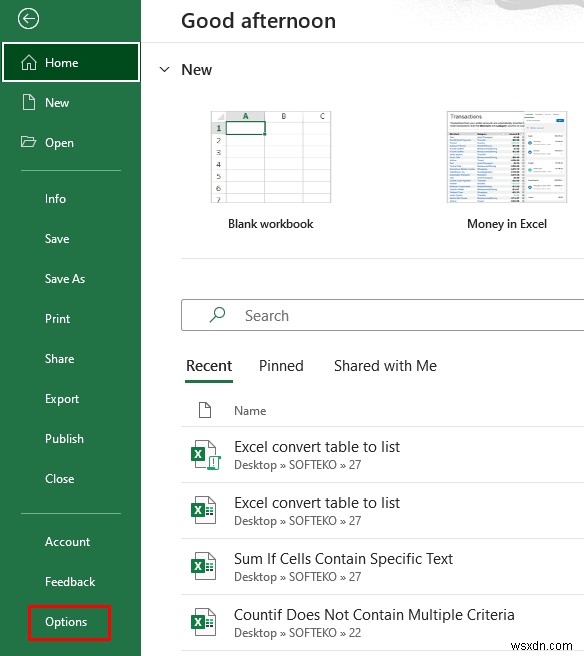This screenshot has height=656, width=584.
Task: Click Excel icon beside Countif file
Action: coord(204,623)
